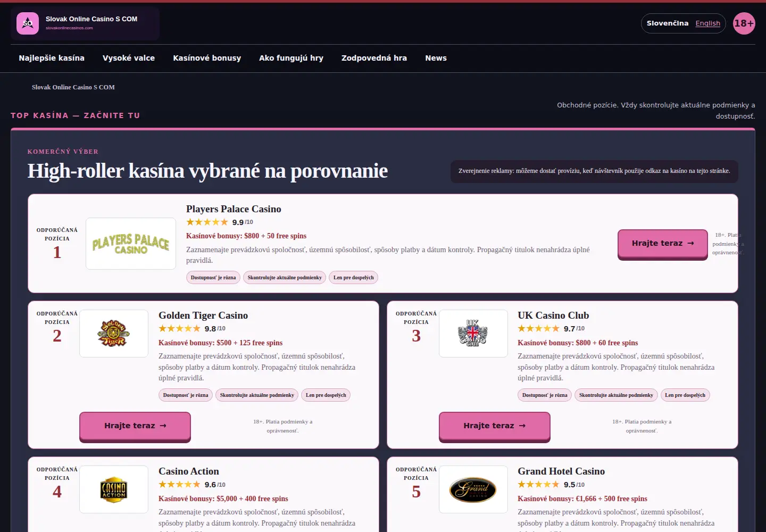Click the 18+ age badge
Screen dimensions: 766x532
point(744,23)
